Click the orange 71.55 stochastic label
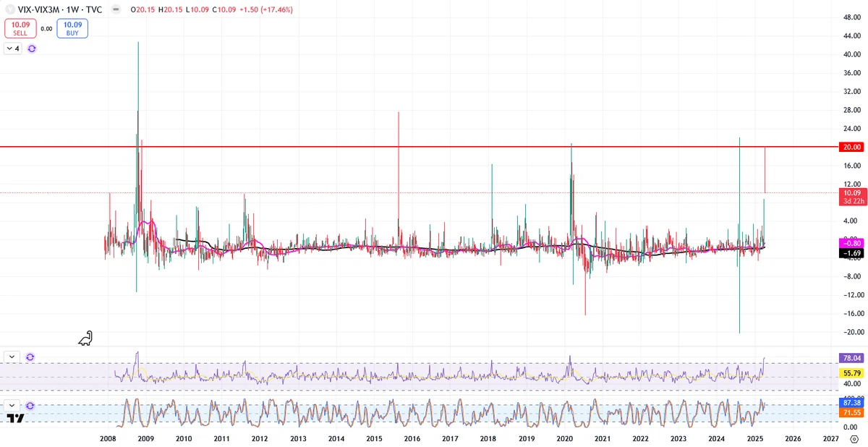Screen dimensions: 868x447 (851, 412)
